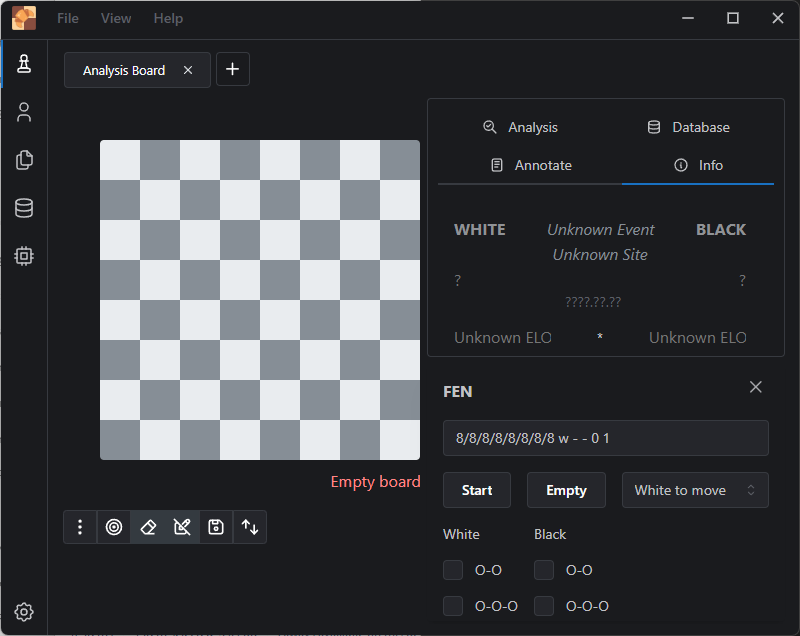Click the eraser icon under the board

pyautogui.click(x=148, y=527)
